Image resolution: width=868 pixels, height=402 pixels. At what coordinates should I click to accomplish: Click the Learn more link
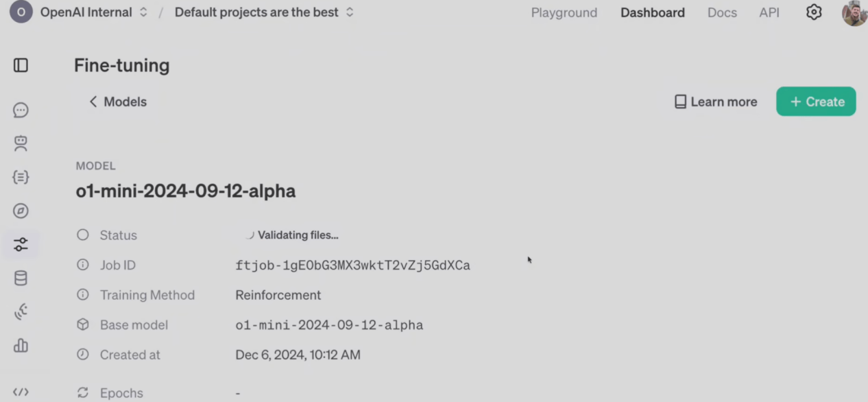tap(716, 102)
